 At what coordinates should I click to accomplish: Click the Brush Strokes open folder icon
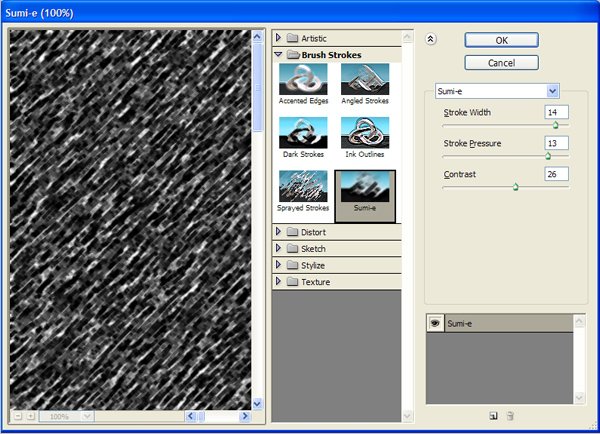tap(293, 55)
